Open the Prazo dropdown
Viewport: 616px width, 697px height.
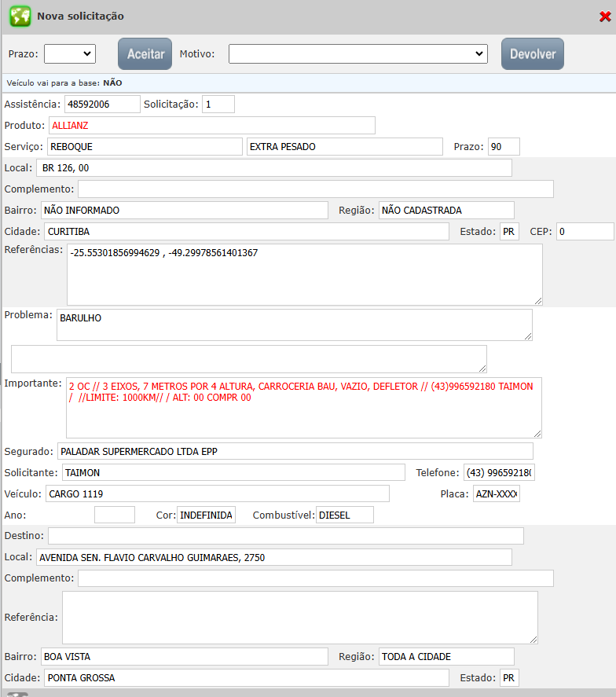pos(69,53)
